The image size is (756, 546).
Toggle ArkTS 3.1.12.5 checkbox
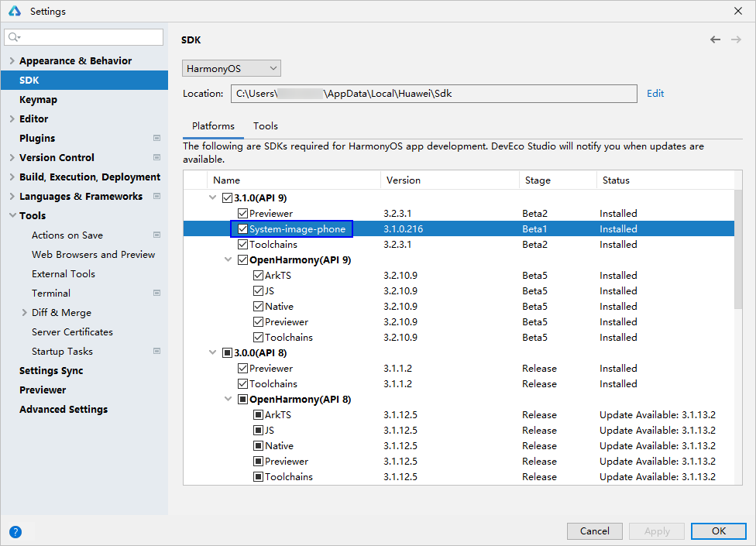[259, 415]
